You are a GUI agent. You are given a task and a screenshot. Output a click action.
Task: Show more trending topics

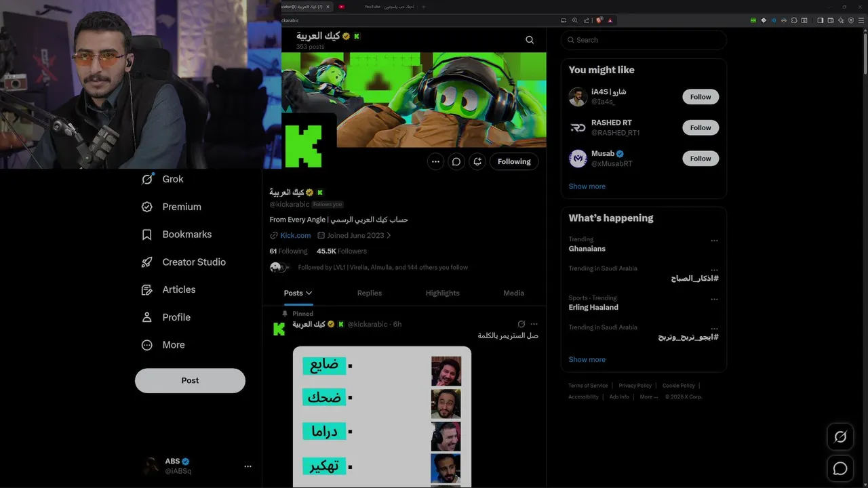click(x=587, y=360)
